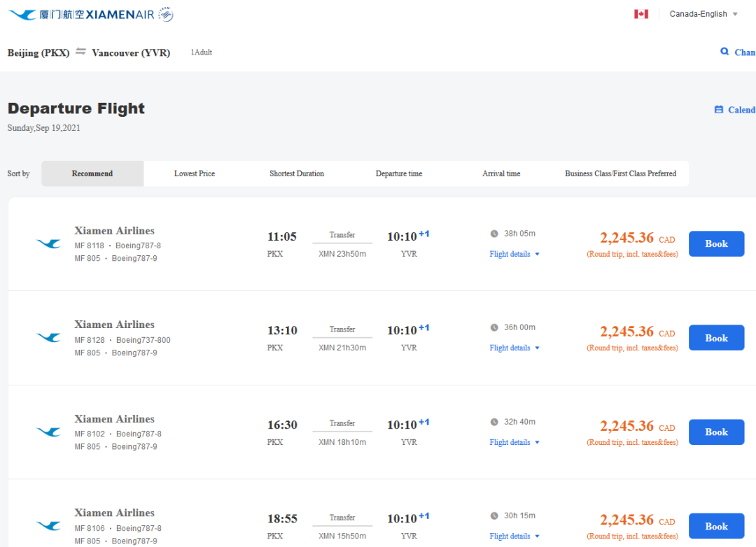756x547 pixels.
Task: Expand Flight details for the 13:10 flight
Action: (514, 348)
